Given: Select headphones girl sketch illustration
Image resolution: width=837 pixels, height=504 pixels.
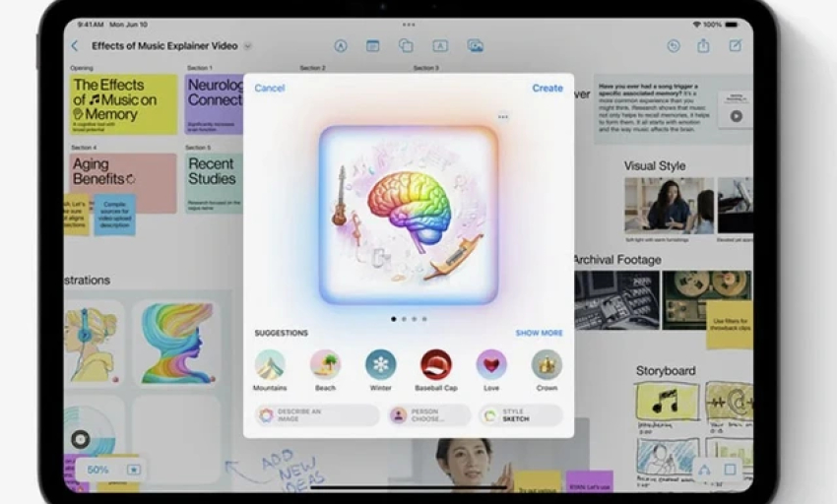Looking at the screenshot, I should (94, 343).
